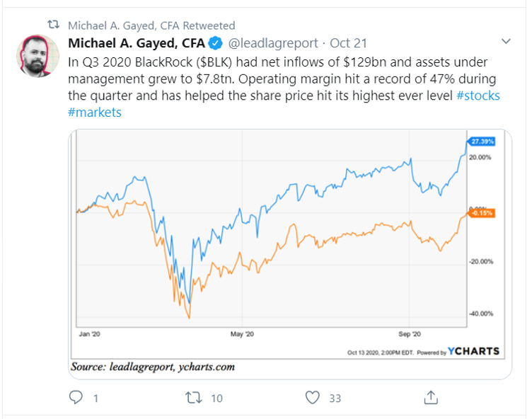
Task: Click the share tweet icon
Action: click(x=430, y=397)
